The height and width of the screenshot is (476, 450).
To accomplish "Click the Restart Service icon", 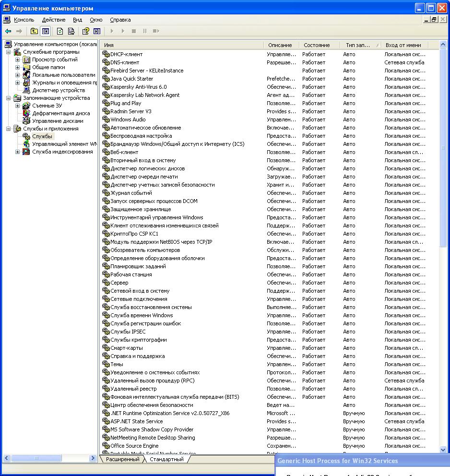I will [x=156, y=31].
